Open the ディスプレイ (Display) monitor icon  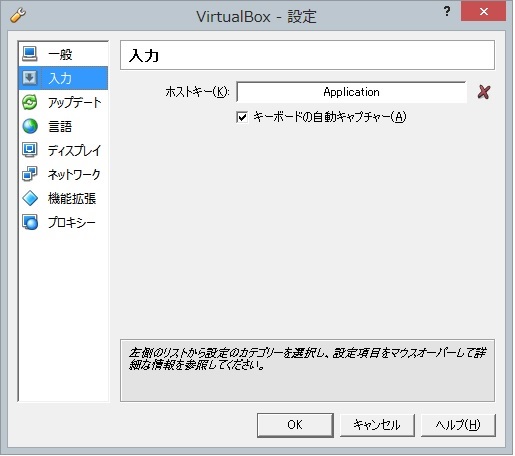click(30, 150)
